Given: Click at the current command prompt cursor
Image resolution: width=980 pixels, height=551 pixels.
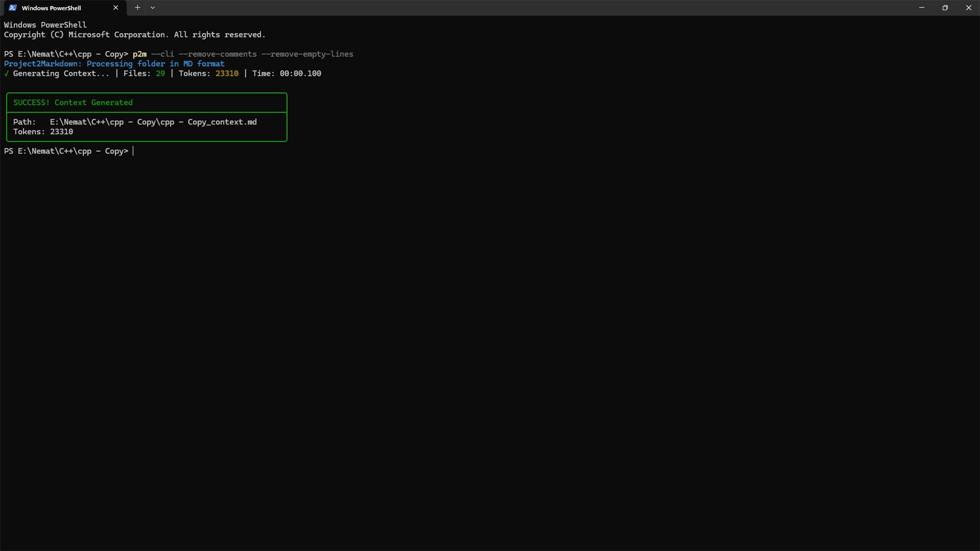Looking at the screenshot, I should (133, 151).
